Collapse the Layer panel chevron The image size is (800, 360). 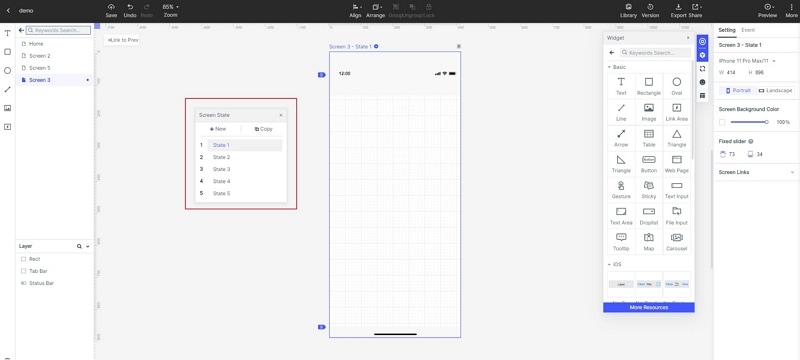pyautogui.click(x=88, y=246)
